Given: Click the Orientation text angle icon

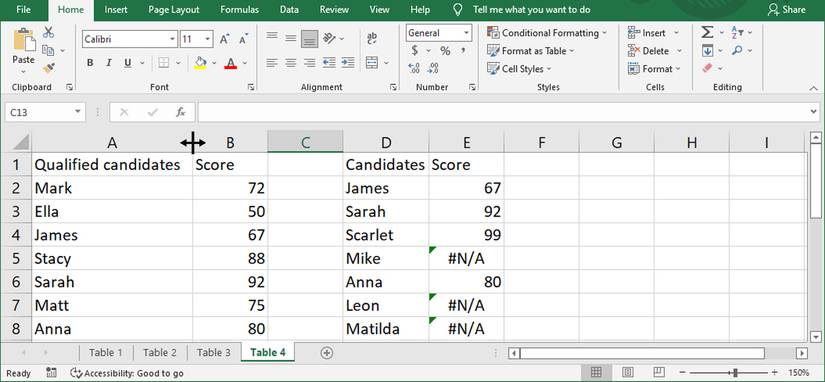Looking at the screenshot, I should click(x=330, y=38).
